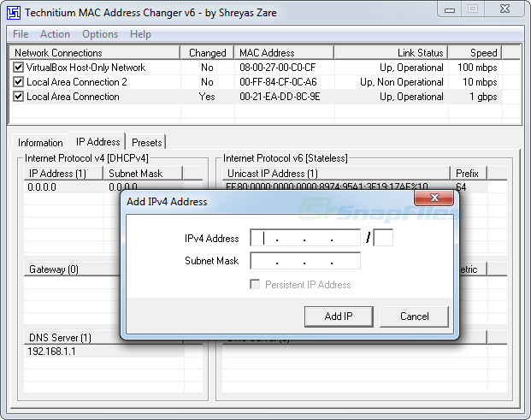The width and height of the screenshot is (531, 420).
Task: Click the prefix length box after slash
Action: tap(383, 238)
